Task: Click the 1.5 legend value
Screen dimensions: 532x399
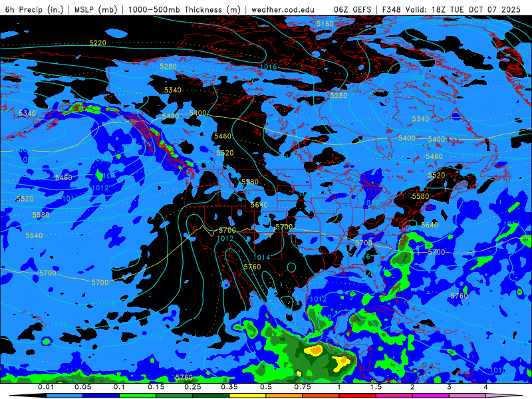Action: pyautogui.click(x=376, y=387)
